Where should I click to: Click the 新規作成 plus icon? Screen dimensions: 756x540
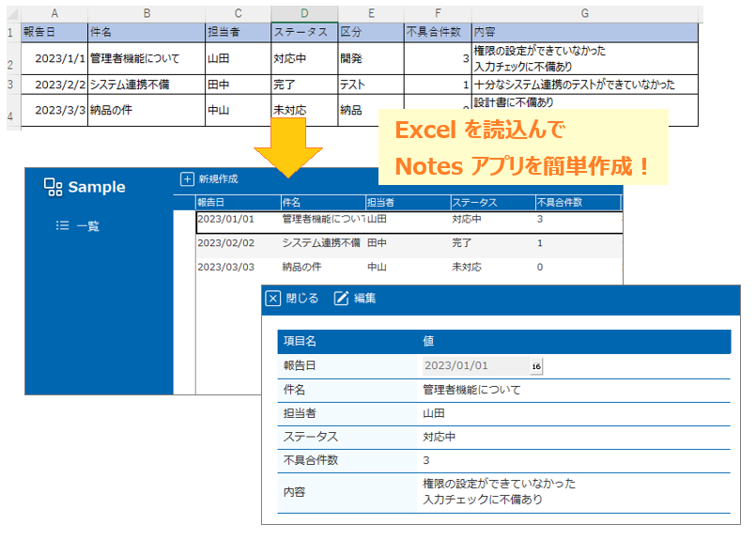[x=187, y=178]
